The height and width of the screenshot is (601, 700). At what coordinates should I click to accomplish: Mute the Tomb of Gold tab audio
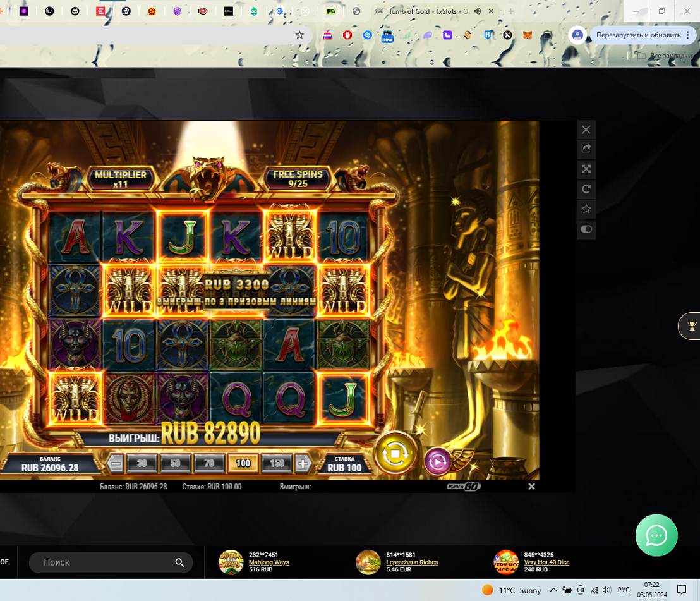[x=478, y=11]
